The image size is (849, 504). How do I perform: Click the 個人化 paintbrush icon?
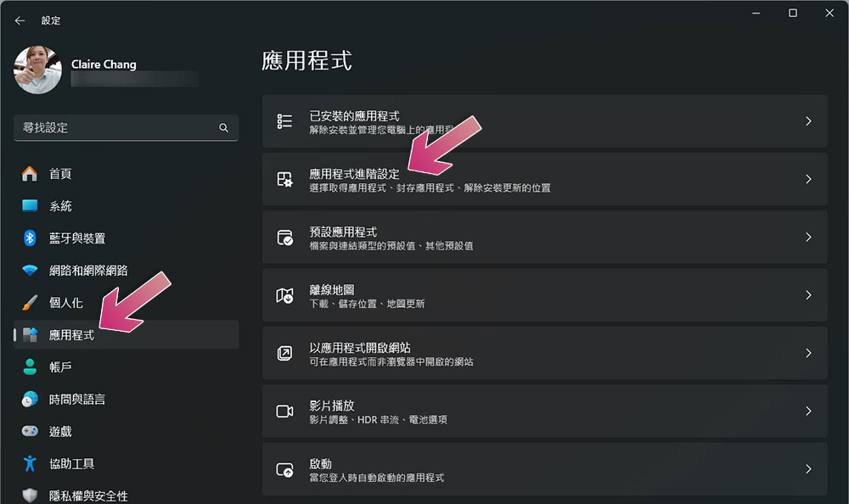pos(30,303)
